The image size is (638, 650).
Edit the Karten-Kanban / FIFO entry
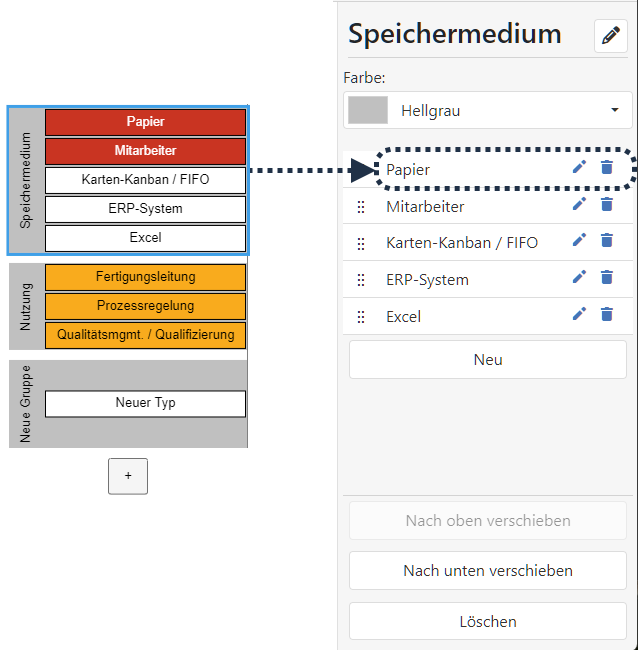(x=579, y=241)
